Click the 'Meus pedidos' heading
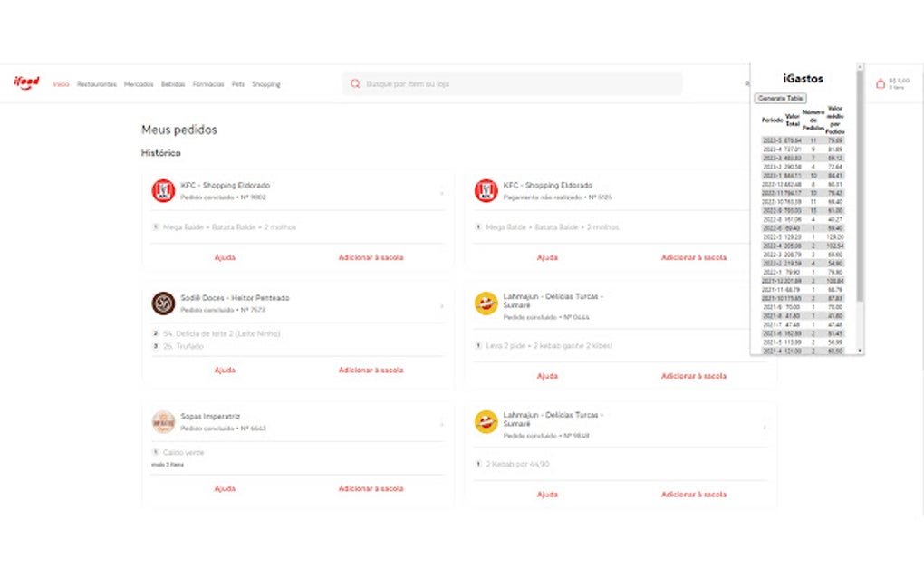 point(179,130)
